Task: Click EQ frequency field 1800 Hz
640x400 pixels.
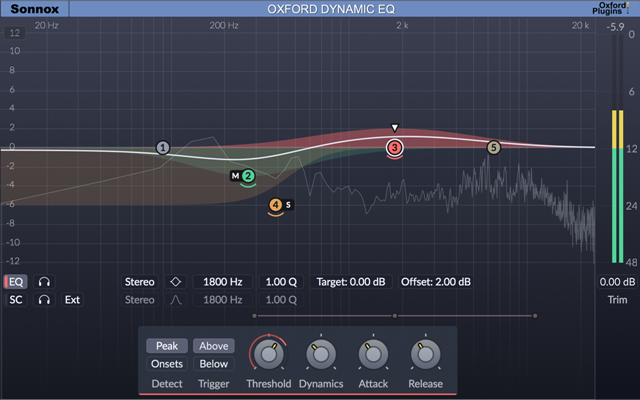Action: pyautogui.click(x=222, y=282)
